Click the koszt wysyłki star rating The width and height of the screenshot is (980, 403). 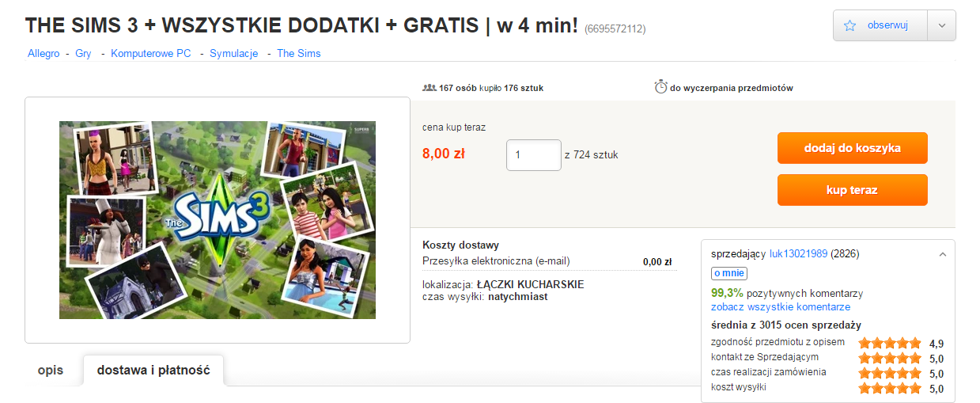click(x=890, y=388)
